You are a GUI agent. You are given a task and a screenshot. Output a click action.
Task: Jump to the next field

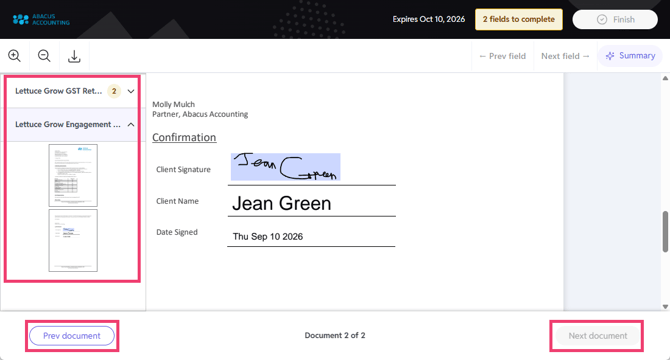click(565, 56)
